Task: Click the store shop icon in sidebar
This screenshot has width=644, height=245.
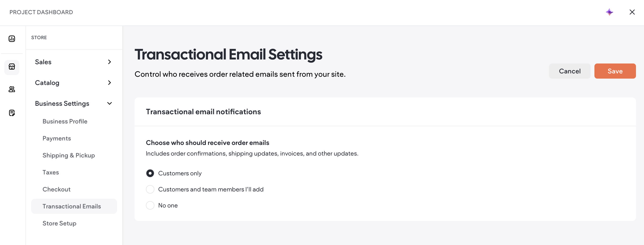Action: (x=12, y=67)
